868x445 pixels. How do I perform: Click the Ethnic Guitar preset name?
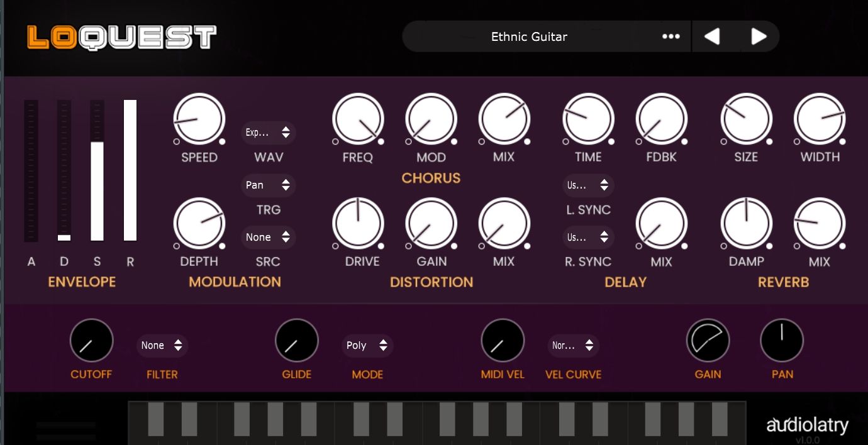tap(529, 36)
